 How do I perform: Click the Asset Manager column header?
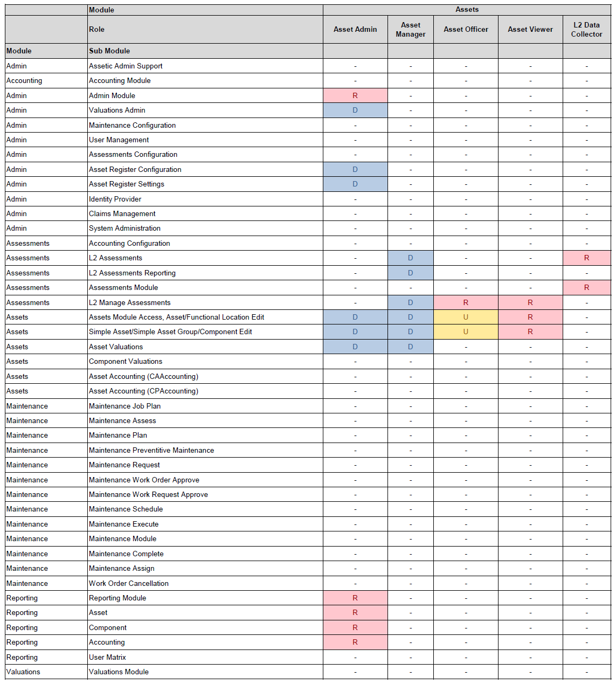(x=411, y=29)
